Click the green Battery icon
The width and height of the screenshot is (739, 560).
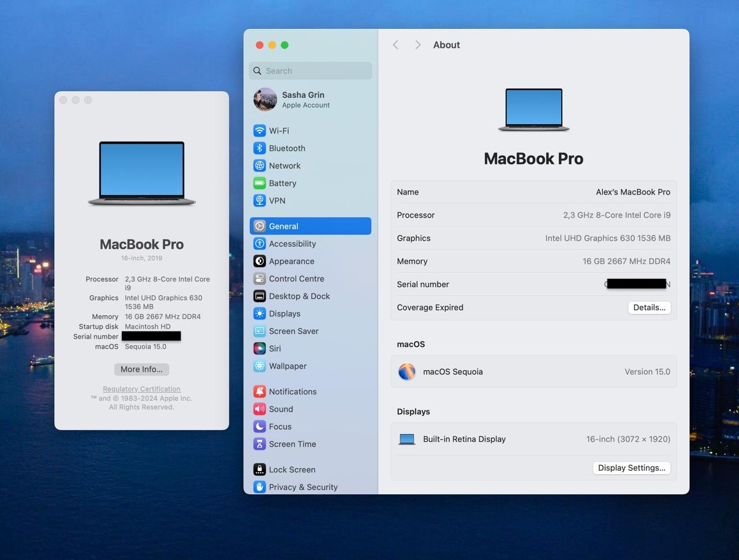(260, 183)
